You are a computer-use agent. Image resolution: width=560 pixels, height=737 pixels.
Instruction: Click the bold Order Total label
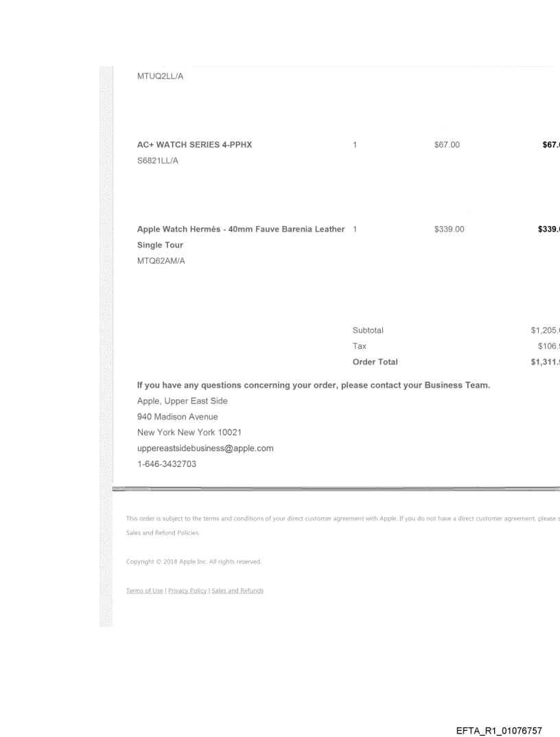pyautogui.click(x=375, y=362)
